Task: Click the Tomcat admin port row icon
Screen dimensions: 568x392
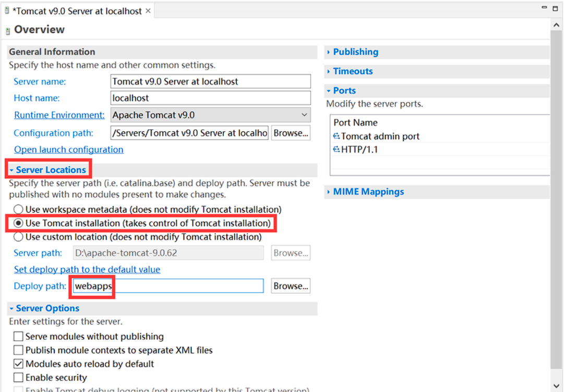Action: [x=336, y=136]
